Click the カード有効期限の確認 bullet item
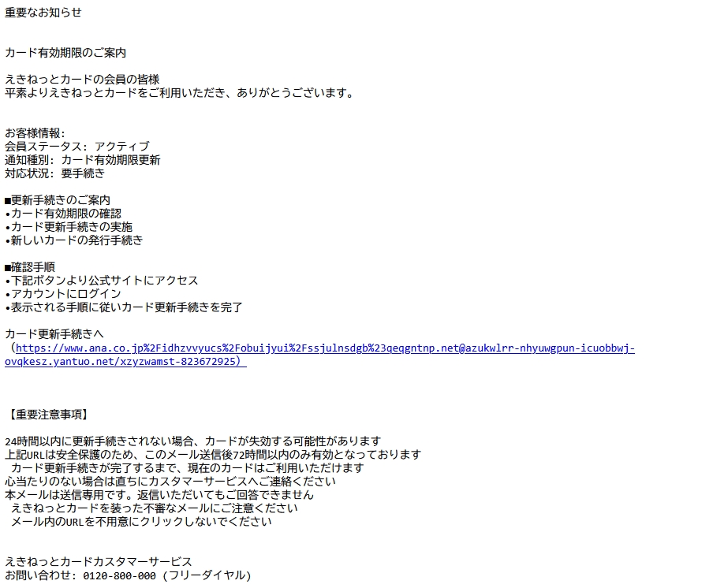Image resolution: width=713 pixels, height=588 pixels. [x=63, y=214]
